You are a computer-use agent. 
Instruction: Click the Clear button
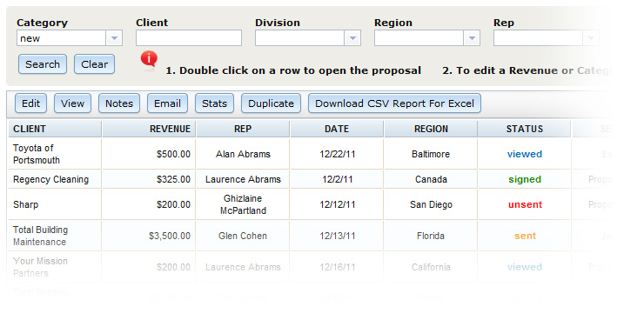point(95,64)
